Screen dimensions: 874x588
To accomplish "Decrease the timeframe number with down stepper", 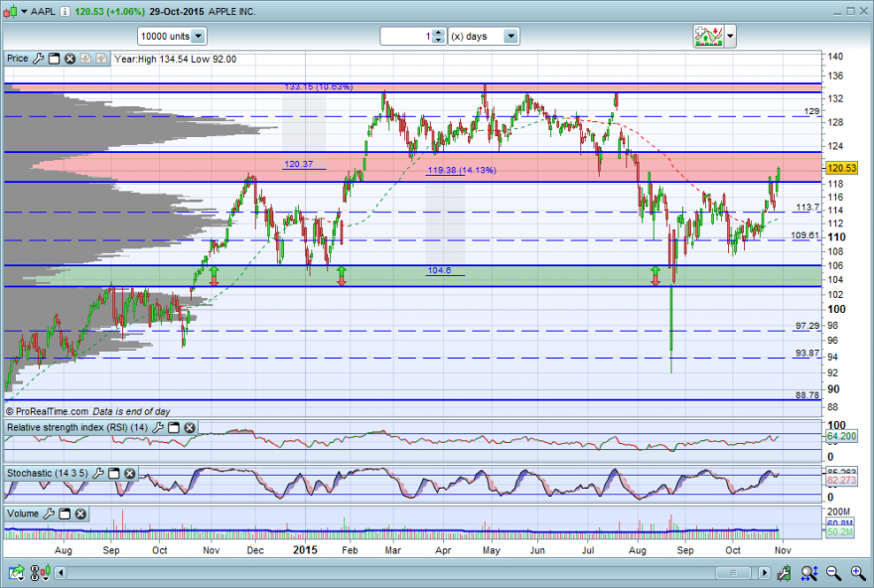I will pos(439,40).
